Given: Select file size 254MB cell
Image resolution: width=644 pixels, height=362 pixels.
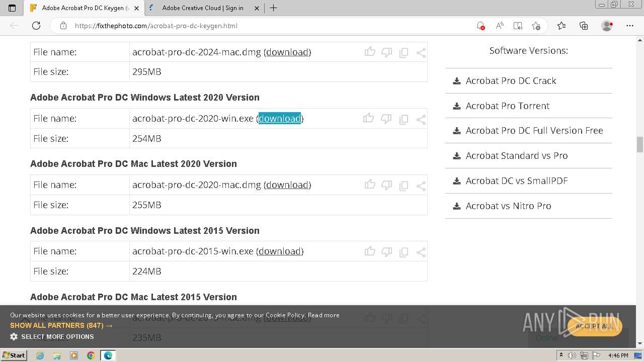Looking at the screenshot, I should pyautogui.click(x=278, y=138).
